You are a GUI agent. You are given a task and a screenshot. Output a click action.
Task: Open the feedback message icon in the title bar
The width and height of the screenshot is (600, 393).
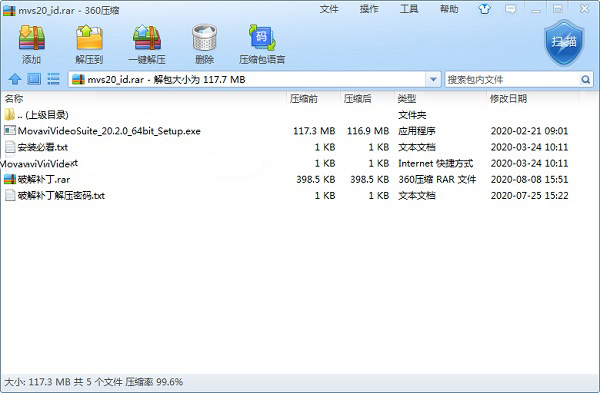coord(510,9)
